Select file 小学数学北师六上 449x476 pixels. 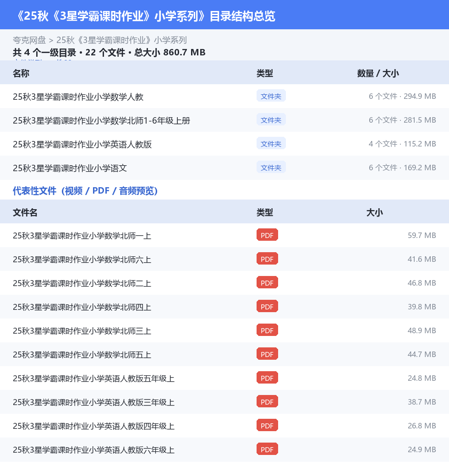coord(82,260)
